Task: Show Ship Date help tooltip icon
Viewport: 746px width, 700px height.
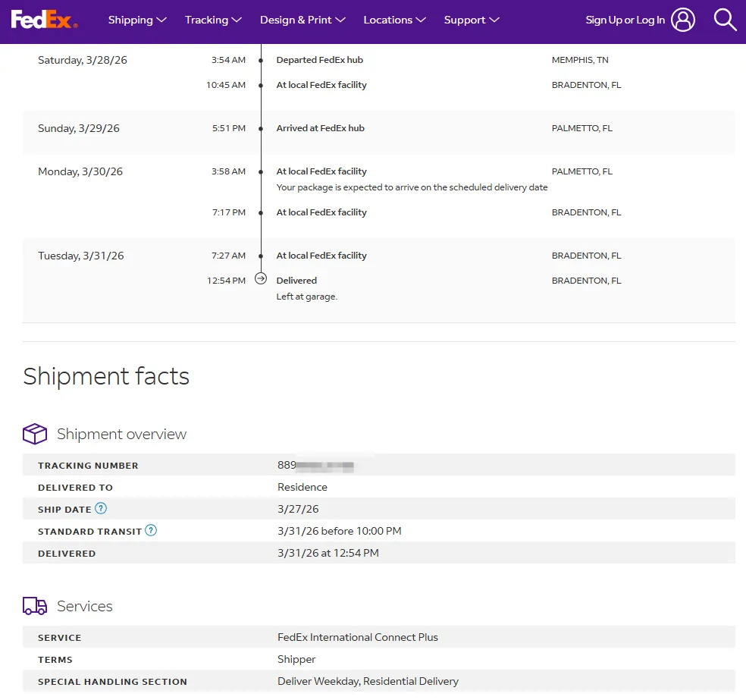Action: [x=101, y=508]
